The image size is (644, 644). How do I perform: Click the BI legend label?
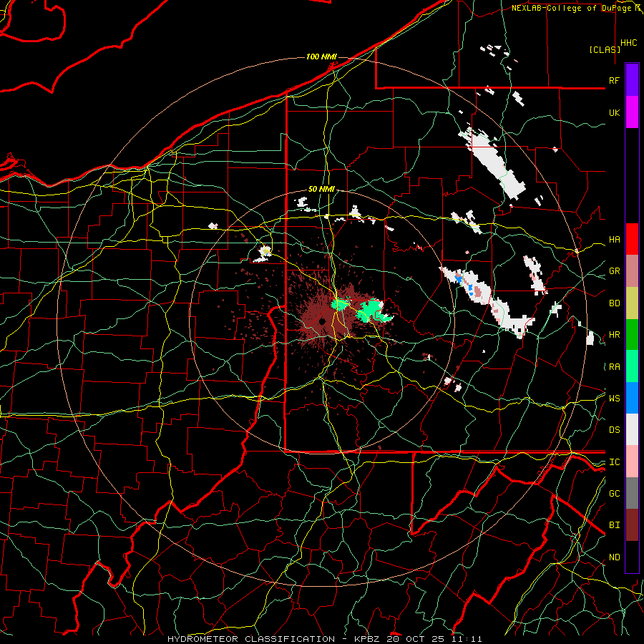(614, 525)
